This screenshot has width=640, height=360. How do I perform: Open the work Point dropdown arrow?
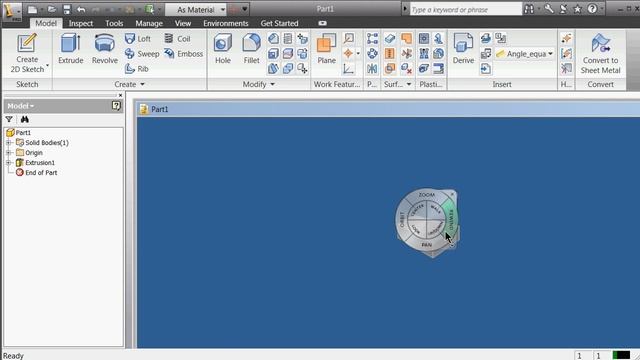358,53
